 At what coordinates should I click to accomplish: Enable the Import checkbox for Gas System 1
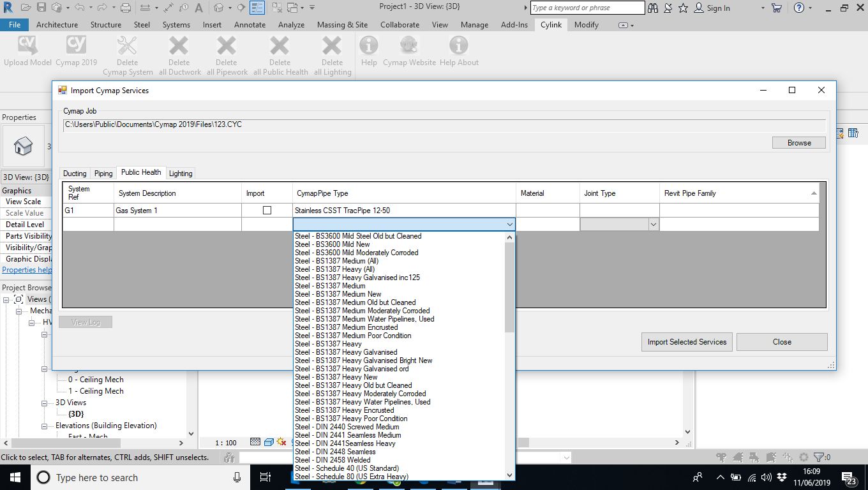(266, 209)
